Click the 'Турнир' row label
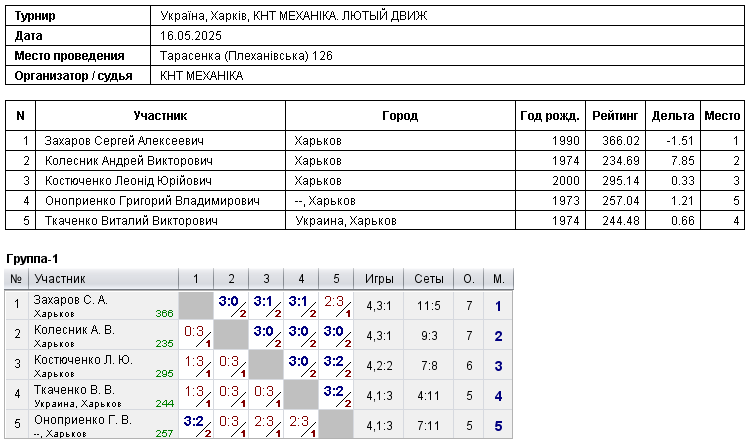 (x=34, y=16)
